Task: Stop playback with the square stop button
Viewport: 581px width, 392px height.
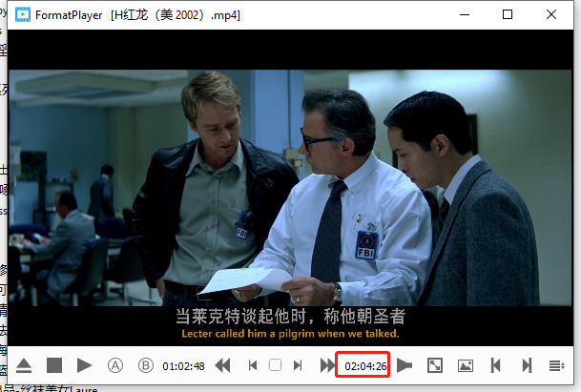Action: click(x=54, y=365)
